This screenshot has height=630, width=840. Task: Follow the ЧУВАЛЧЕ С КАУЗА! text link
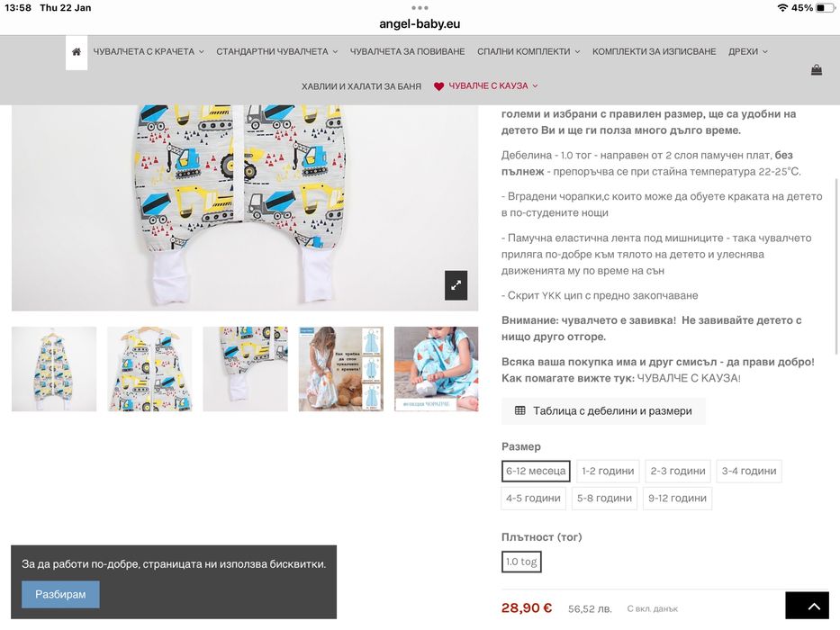[x=689, y=378]
